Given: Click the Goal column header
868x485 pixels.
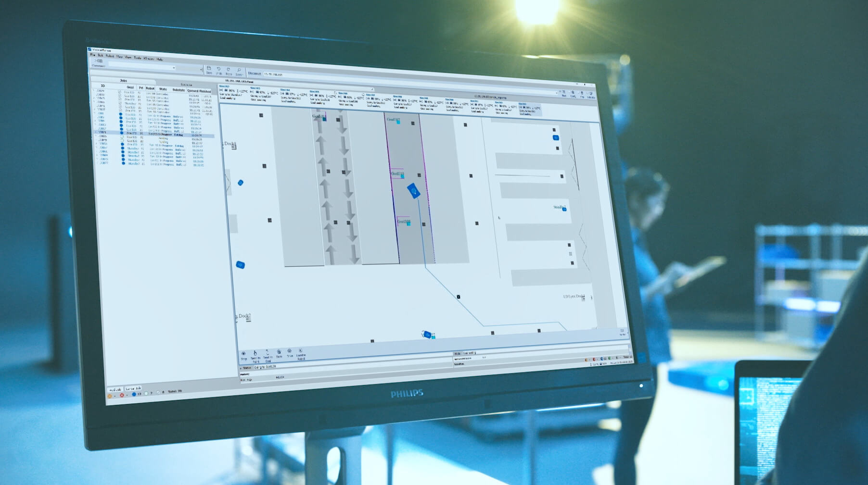Looking at the screenshot, I should [x=130, y=87].
